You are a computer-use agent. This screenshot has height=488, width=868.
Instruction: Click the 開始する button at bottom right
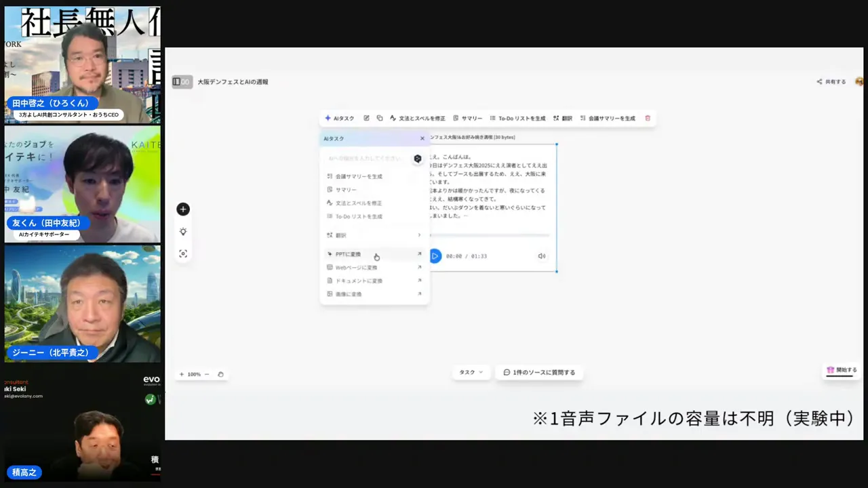coord(842,369)
